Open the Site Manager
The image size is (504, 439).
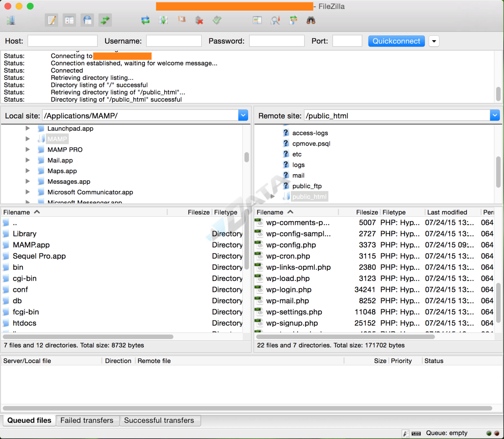pyautogui.click(x=11, y=20)
